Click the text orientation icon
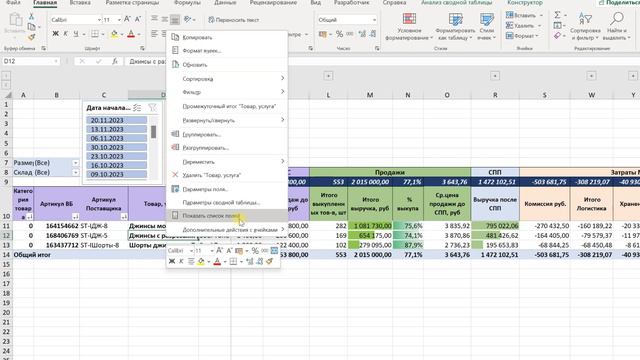Viewport: 640px width, 360px height. tap(188, 19)
